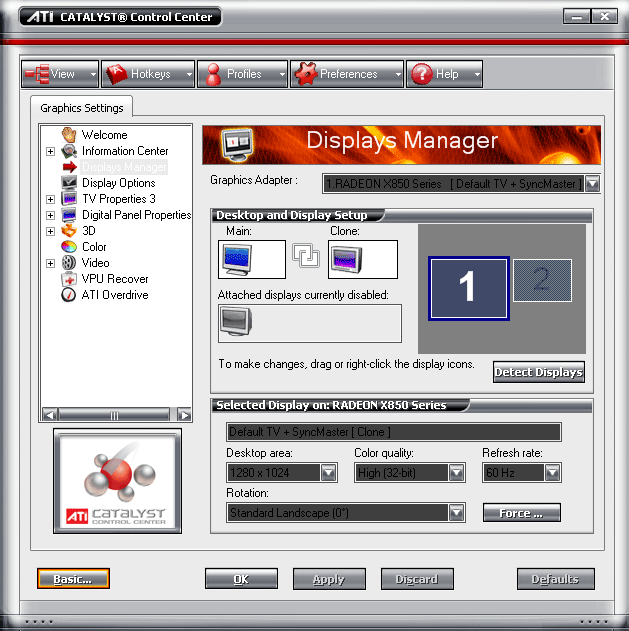Click the TV Properties 3 icon

pyautogui.click(x=69, y=199)
